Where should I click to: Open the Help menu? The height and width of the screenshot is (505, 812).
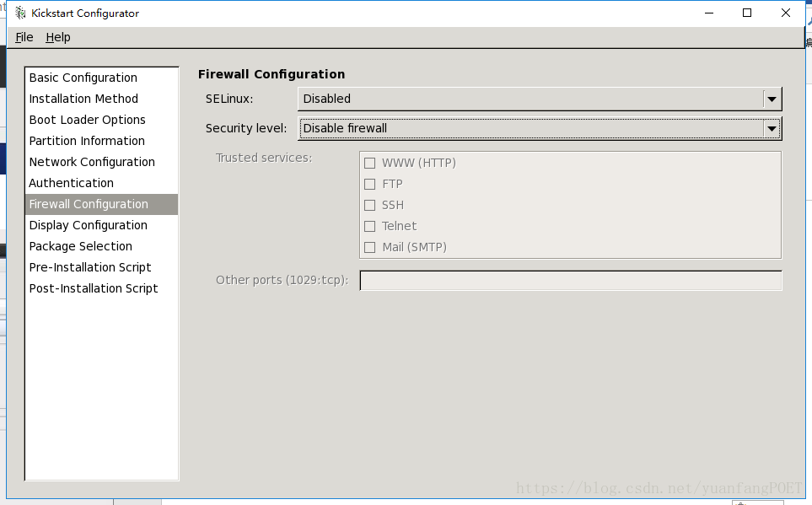click(58, 37)
